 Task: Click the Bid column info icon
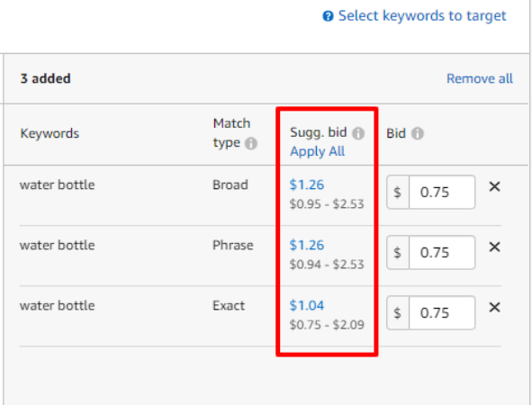(418, 133)
